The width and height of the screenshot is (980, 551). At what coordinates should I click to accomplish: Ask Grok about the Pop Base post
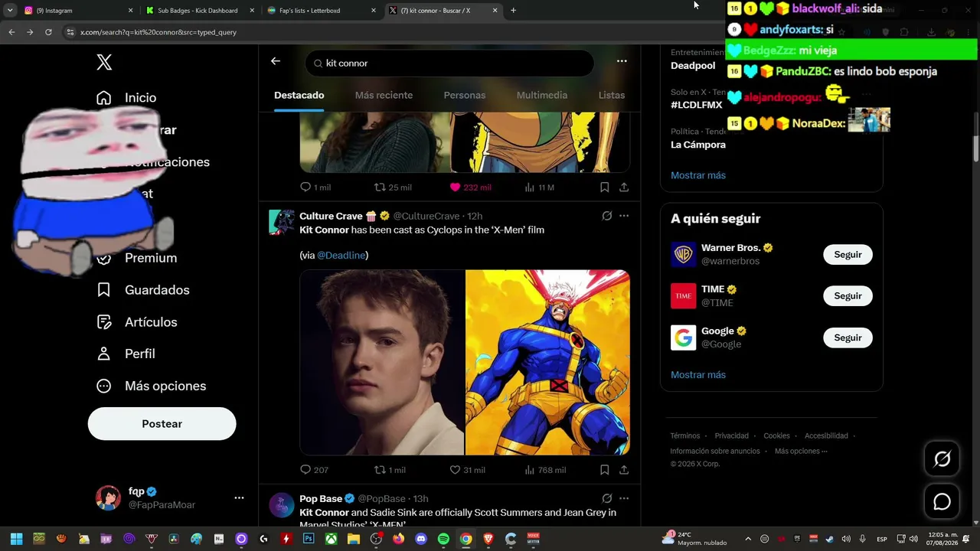pyautogui.click(x=607, y=498)
